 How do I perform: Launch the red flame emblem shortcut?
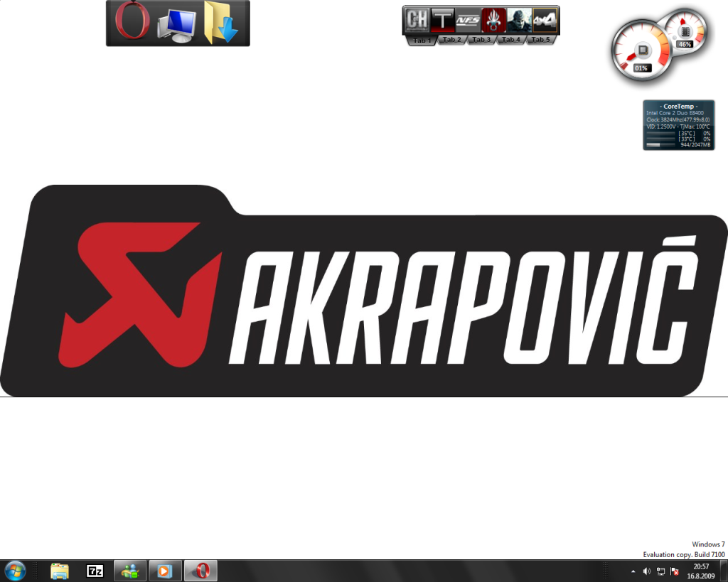coord(493,20)
